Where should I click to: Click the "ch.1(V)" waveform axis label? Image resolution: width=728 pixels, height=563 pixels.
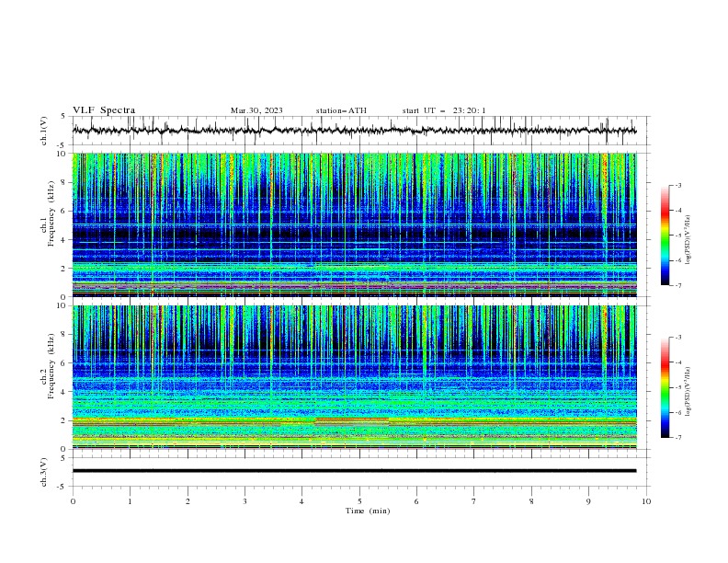(44, 131)
